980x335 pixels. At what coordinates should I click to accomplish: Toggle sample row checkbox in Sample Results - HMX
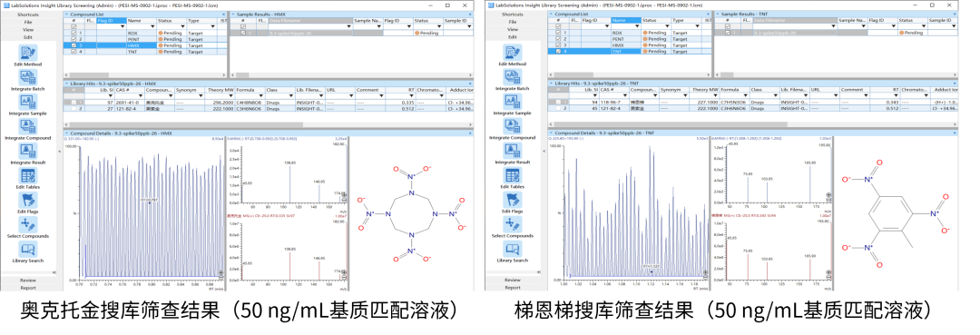(x=243, y=33)
